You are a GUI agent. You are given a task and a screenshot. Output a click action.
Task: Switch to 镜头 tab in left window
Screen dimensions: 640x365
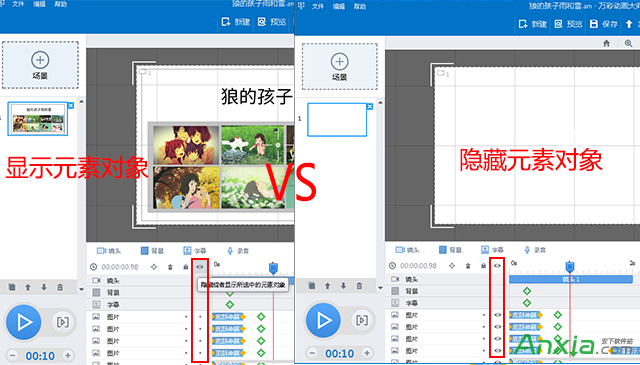tap(109, 251)
